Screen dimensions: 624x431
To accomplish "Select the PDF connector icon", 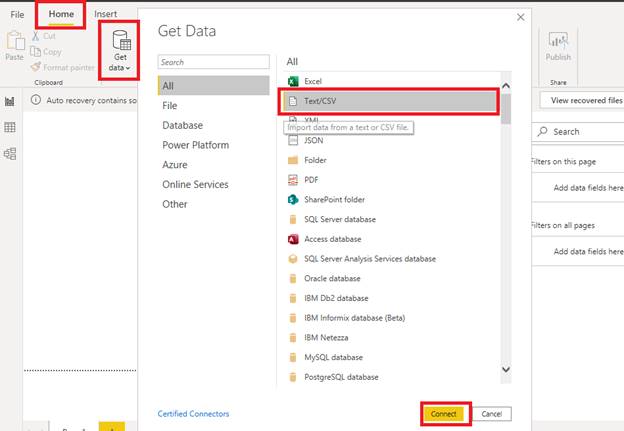I will [x=293, y=180].
